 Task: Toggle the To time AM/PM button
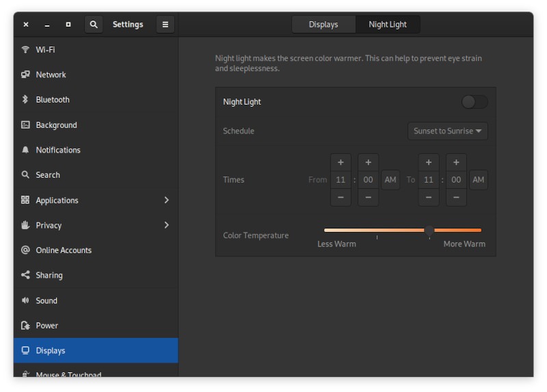[x=479, y=180]
